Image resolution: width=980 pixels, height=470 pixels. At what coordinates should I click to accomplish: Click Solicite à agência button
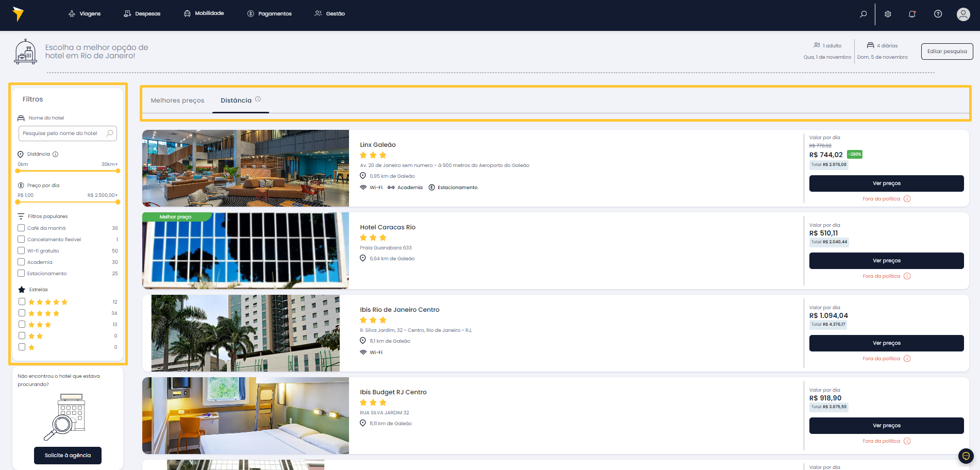68,456
